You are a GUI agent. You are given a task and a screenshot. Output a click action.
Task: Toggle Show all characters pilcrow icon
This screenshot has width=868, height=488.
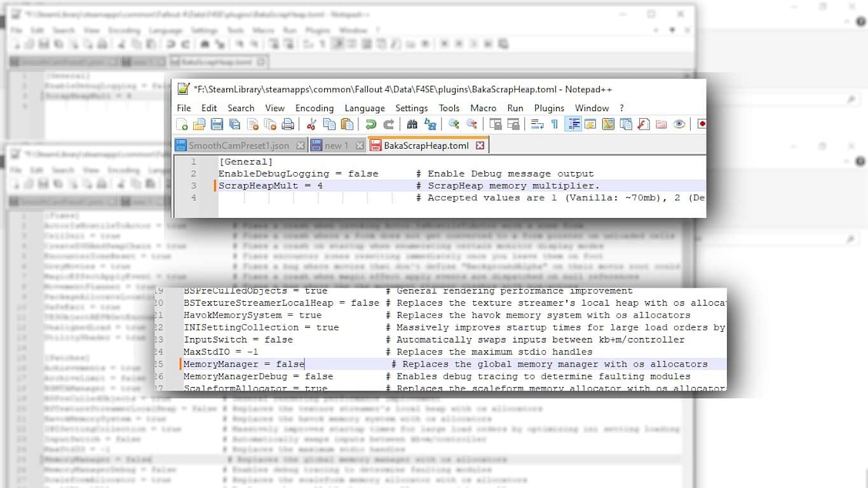tap(555, 124)
